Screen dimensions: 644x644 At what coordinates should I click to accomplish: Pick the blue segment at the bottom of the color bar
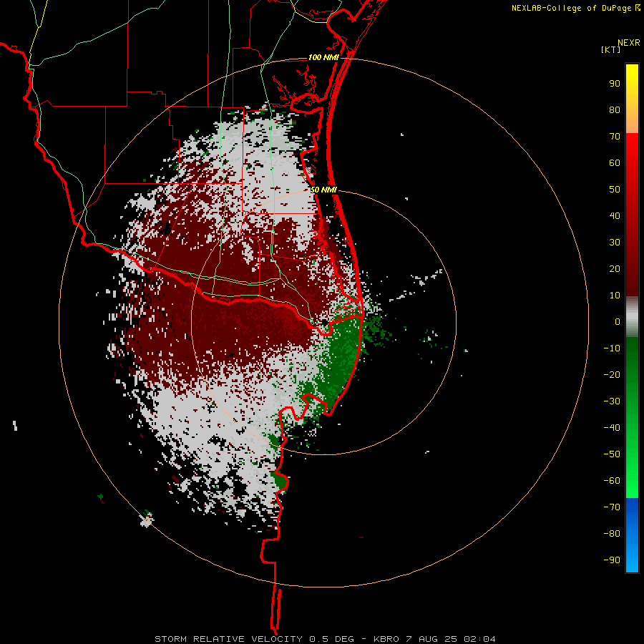pyautogui.click(x=632, y=535)
